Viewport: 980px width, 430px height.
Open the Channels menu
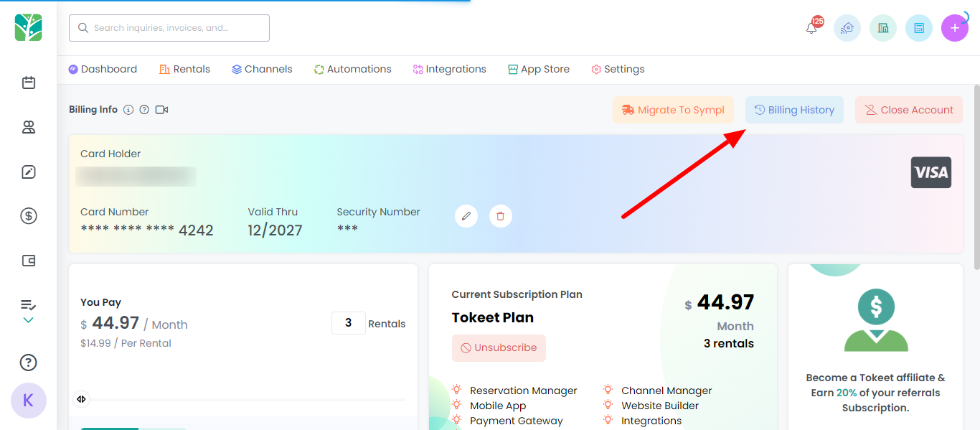(262, 69)
